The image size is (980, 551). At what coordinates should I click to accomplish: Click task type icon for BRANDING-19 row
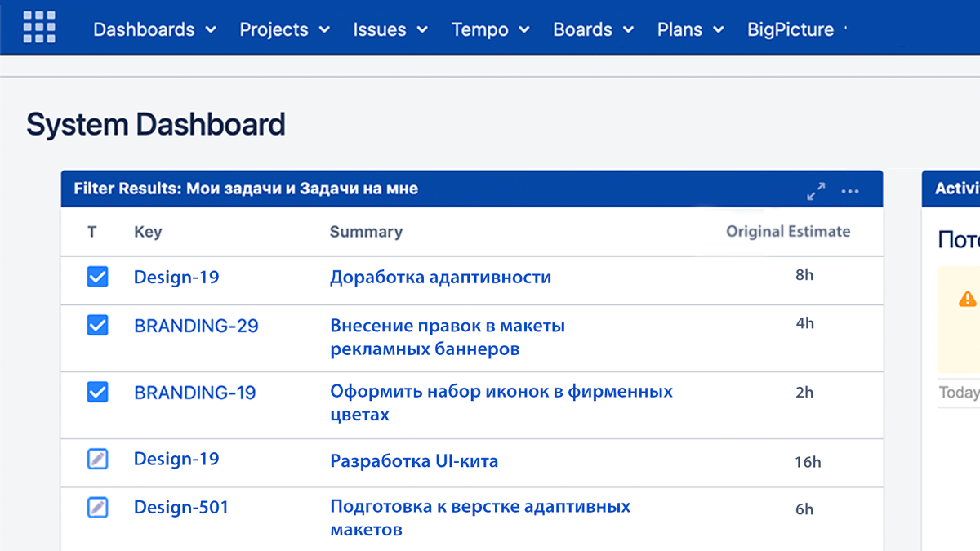[97, 393]
